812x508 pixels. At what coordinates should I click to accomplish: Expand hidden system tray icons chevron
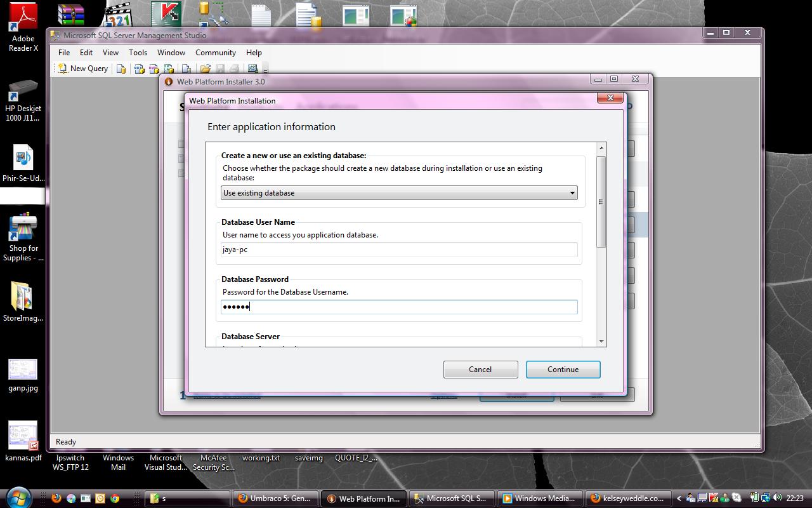[679, 498]
